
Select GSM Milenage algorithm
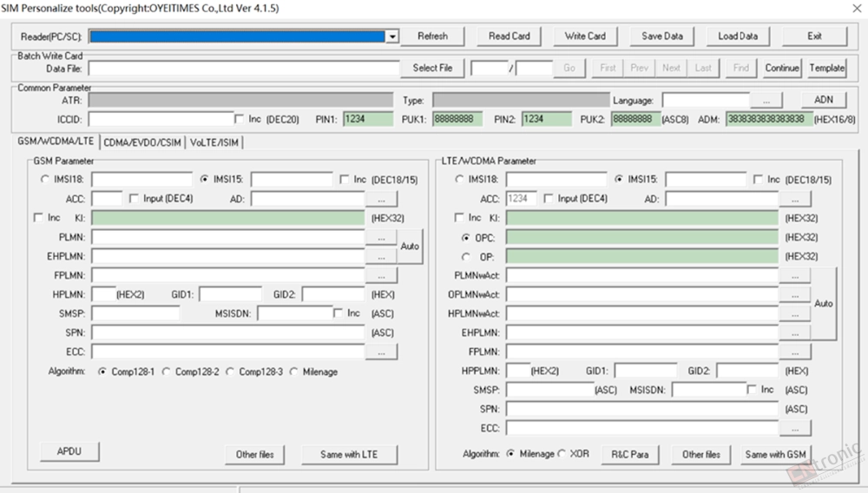293,371
